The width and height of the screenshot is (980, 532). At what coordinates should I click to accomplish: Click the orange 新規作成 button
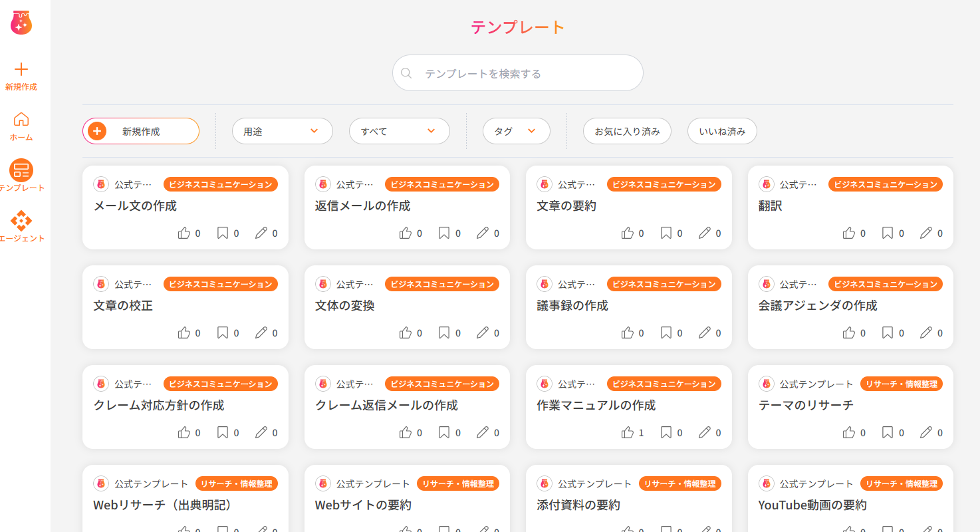pos(141,131)
